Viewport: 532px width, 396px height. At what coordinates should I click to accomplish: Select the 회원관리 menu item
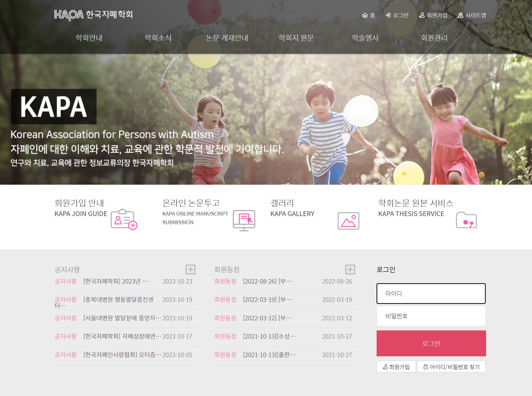[434, 38]
